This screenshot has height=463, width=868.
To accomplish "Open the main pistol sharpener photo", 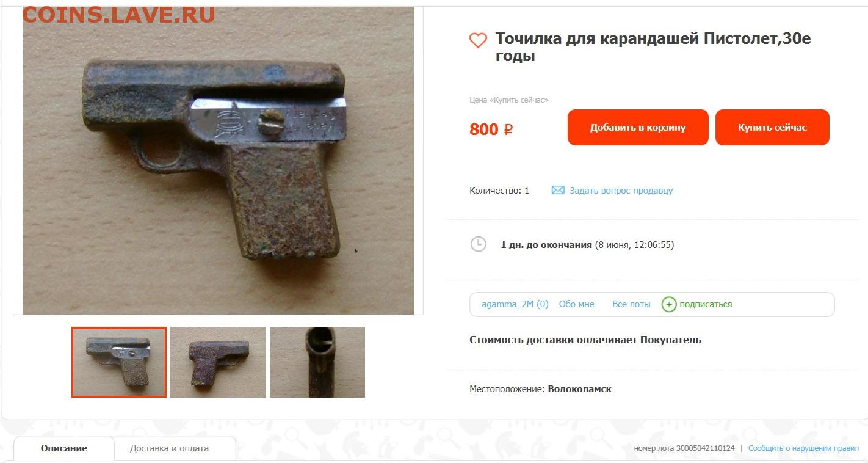I will point(218,161).
